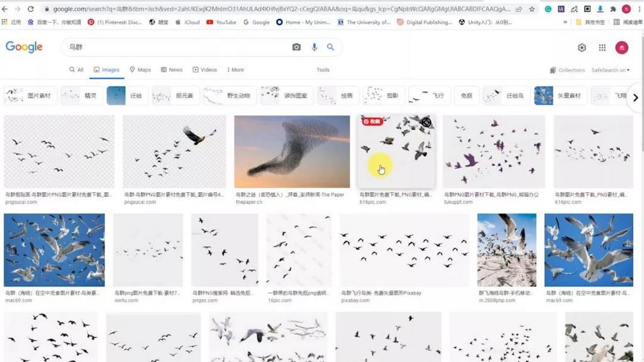
Task: Open Chrome extensions puzzle icon
Action: click(613, 9)
